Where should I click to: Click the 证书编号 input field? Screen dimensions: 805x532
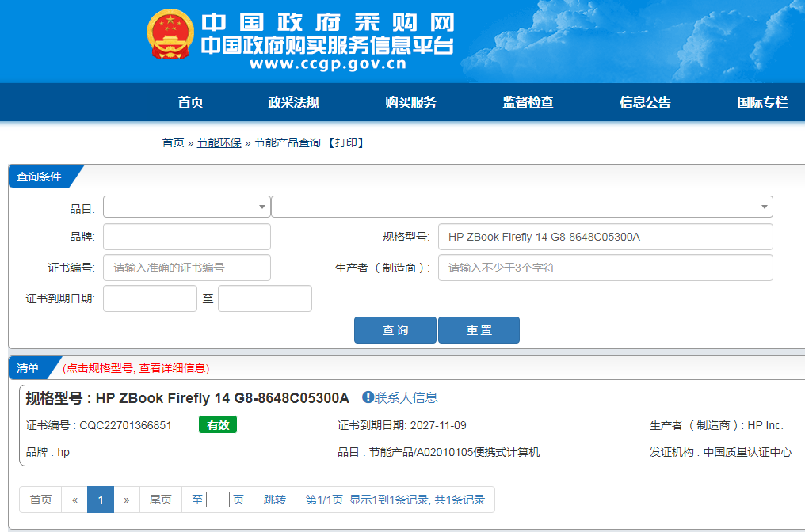(187, 268)
